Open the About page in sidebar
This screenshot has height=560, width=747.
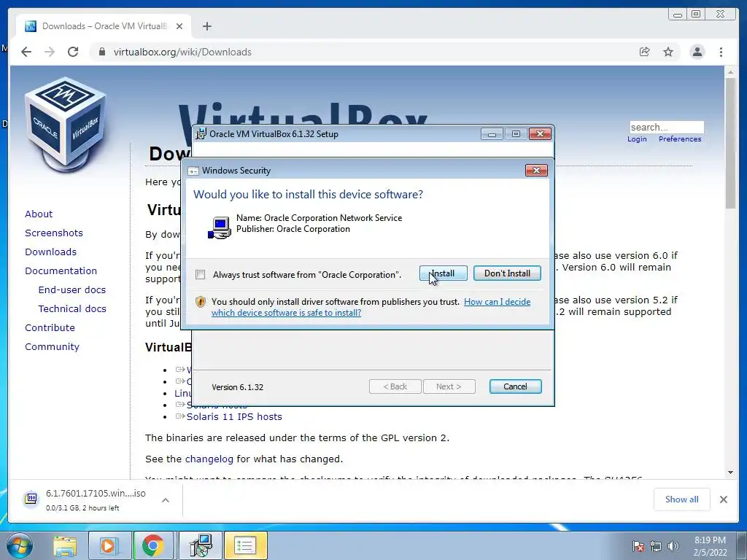39,214
